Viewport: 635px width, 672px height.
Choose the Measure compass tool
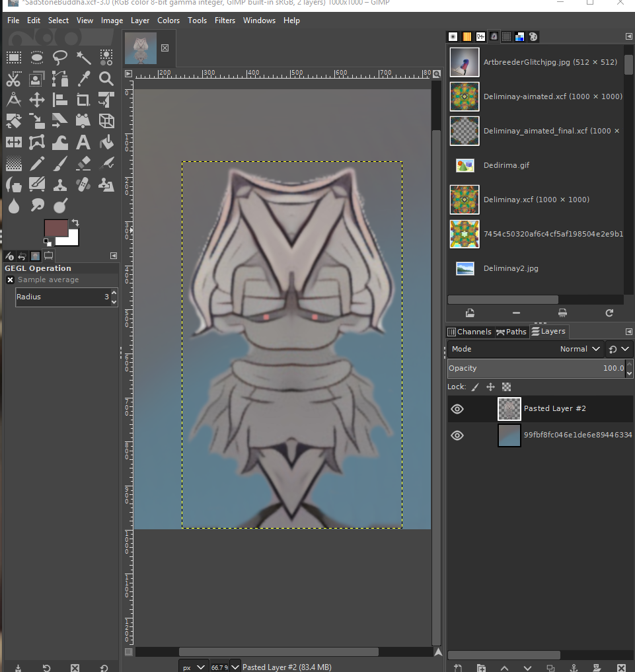coord(14,100)
